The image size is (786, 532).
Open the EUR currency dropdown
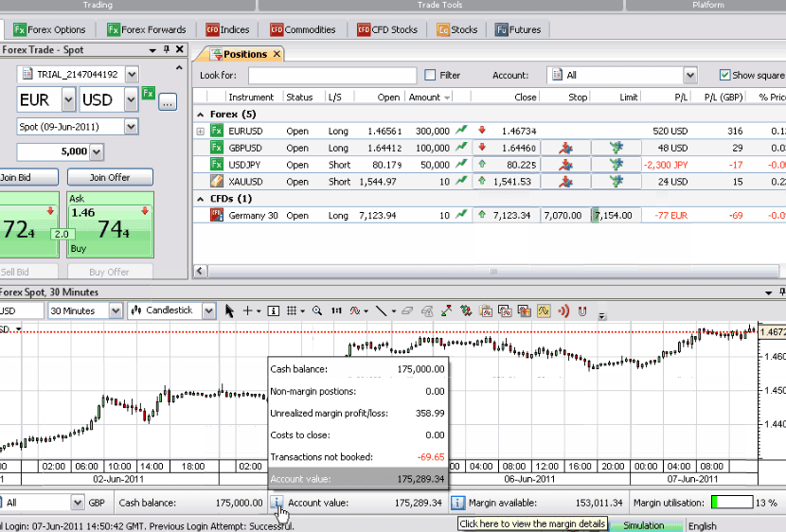pos(69,99)
